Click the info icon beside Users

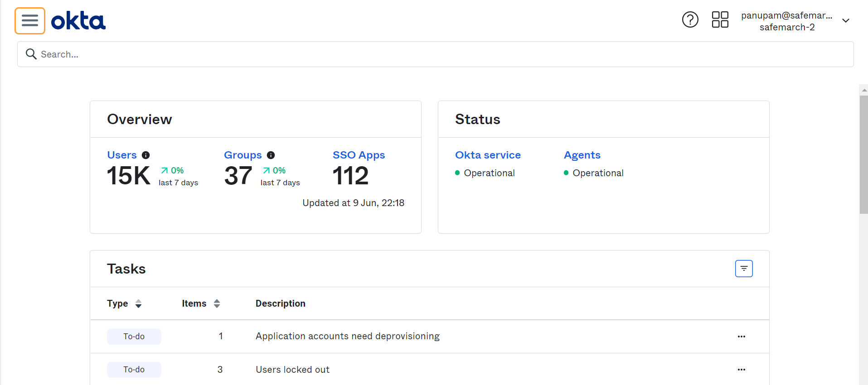point(145,155)
